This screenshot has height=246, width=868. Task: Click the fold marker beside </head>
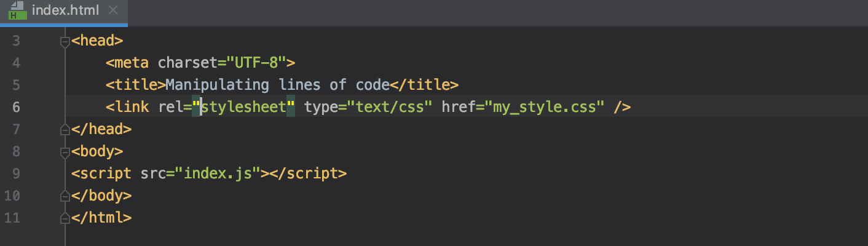pos(65,130)
